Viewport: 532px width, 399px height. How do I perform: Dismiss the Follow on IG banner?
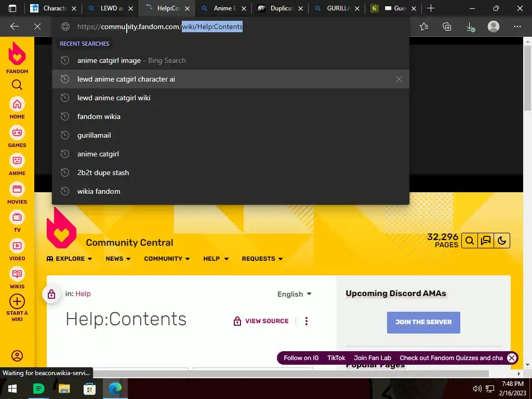click(511, 358)
